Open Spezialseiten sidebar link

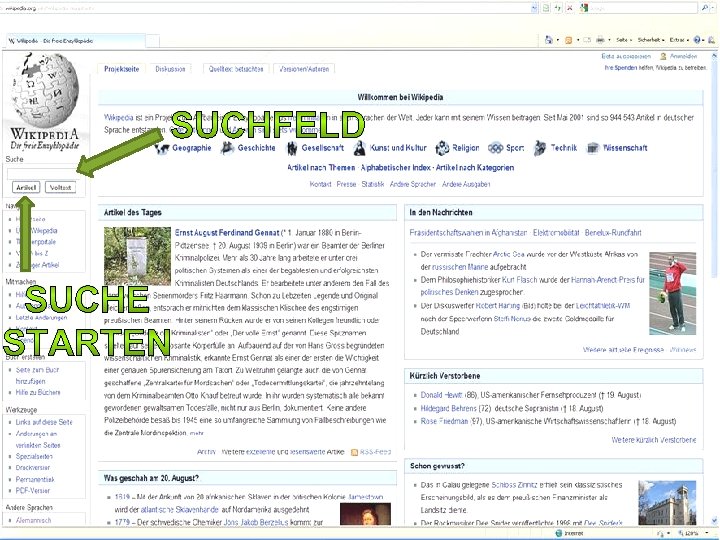[x=34, y=456]
